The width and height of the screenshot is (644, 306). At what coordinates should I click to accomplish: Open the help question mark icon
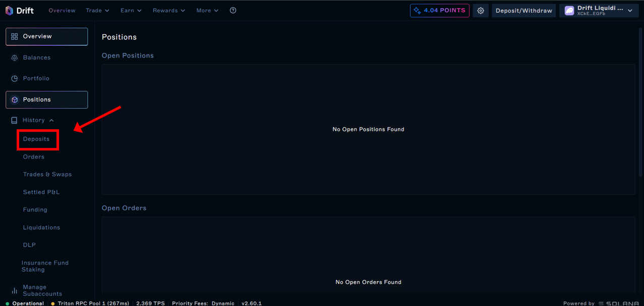pos(233,11)
